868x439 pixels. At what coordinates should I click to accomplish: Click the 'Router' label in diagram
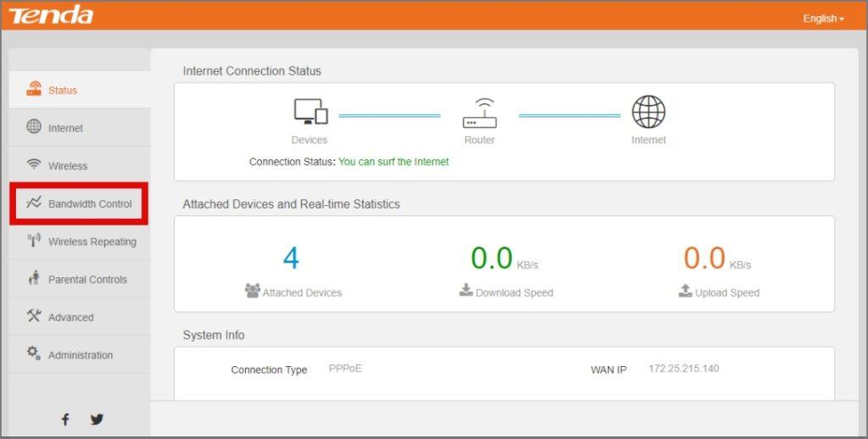pyautogui.click(x=480, y=140)
